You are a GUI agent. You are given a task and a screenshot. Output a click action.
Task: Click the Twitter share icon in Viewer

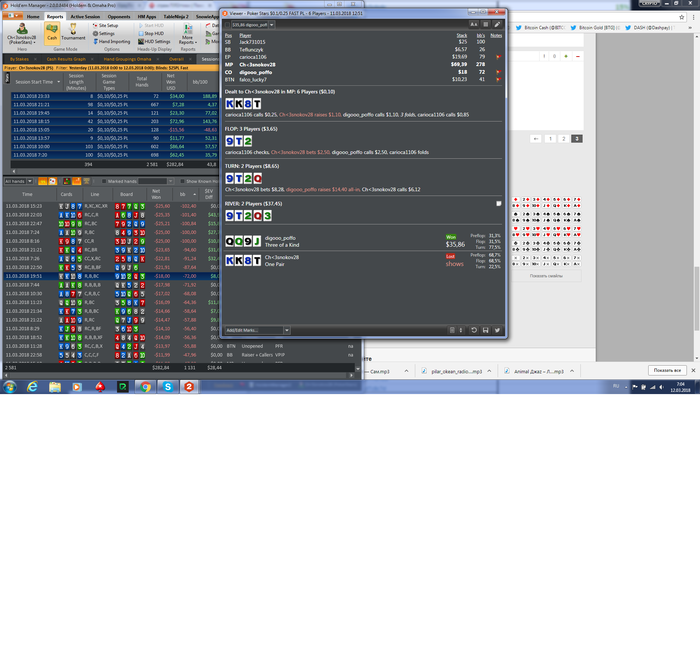click(x=497, y=330)
